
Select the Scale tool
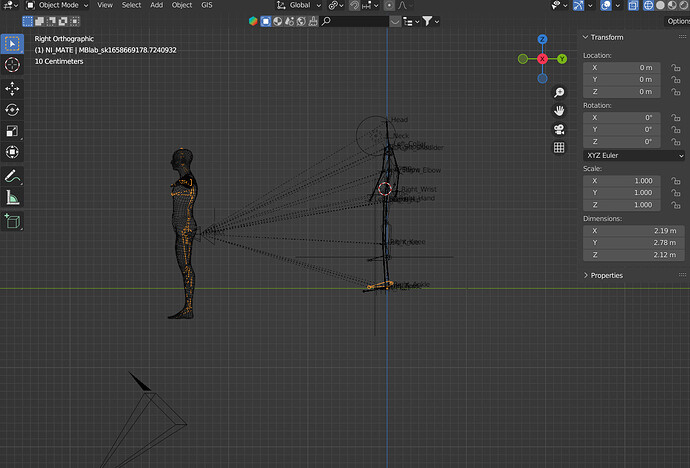click(12, 131)
